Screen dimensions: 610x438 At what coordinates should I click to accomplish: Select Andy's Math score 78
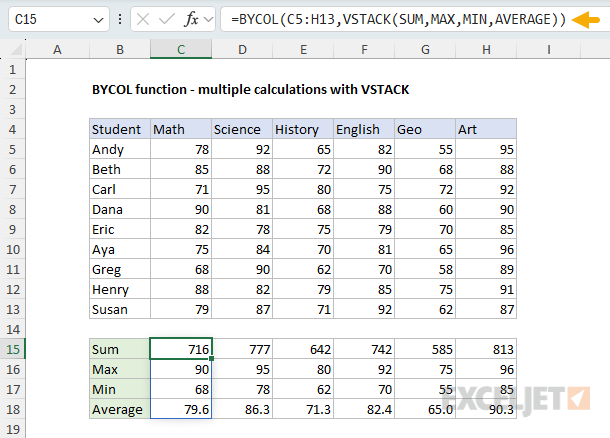pyautogui.click(x=181, y=149)
